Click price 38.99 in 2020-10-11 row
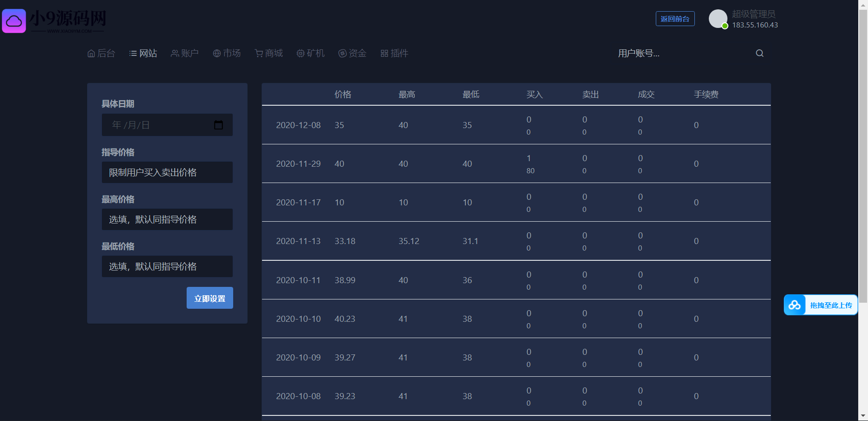Viewport: 868px width, 421px height. (x=345, y=280)
